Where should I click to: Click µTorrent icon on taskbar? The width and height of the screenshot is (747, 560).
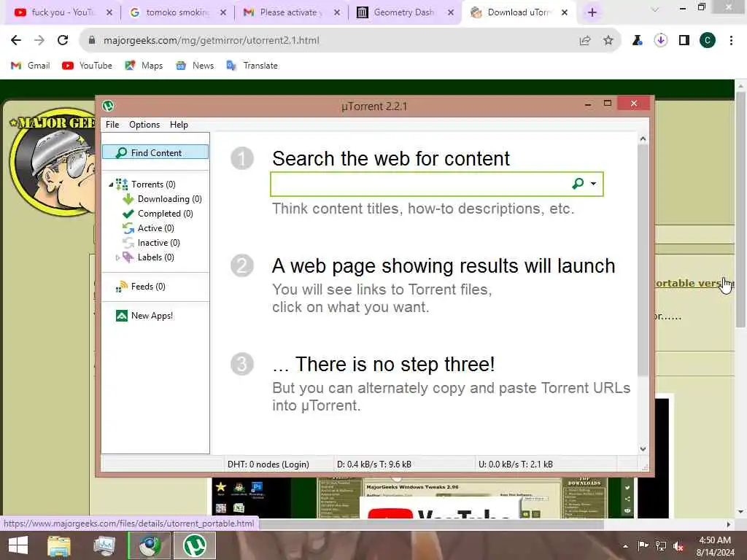tap(195, 545)
